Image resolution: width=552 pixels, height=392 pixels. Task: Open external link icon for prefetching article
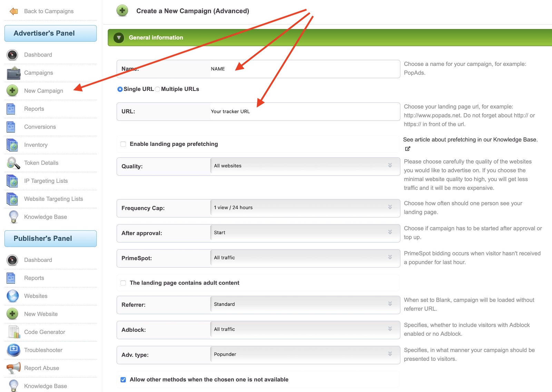[407, 149]
